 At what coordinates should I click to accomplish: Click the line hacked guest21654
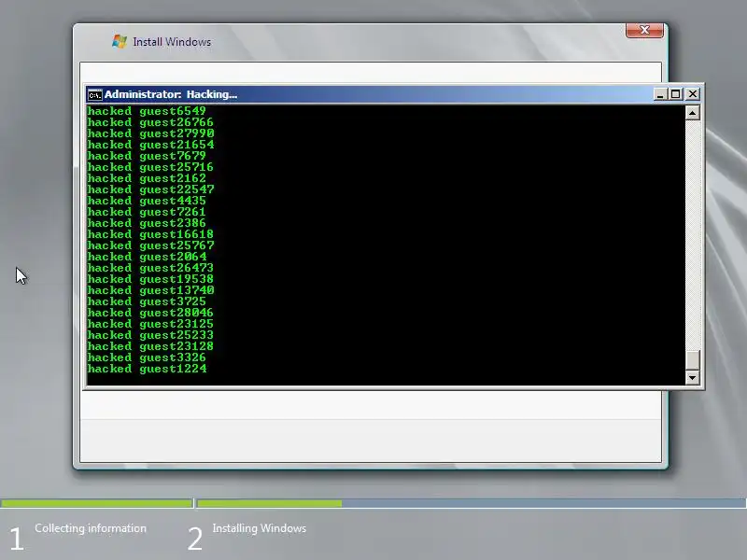click(x=150, y=145)
